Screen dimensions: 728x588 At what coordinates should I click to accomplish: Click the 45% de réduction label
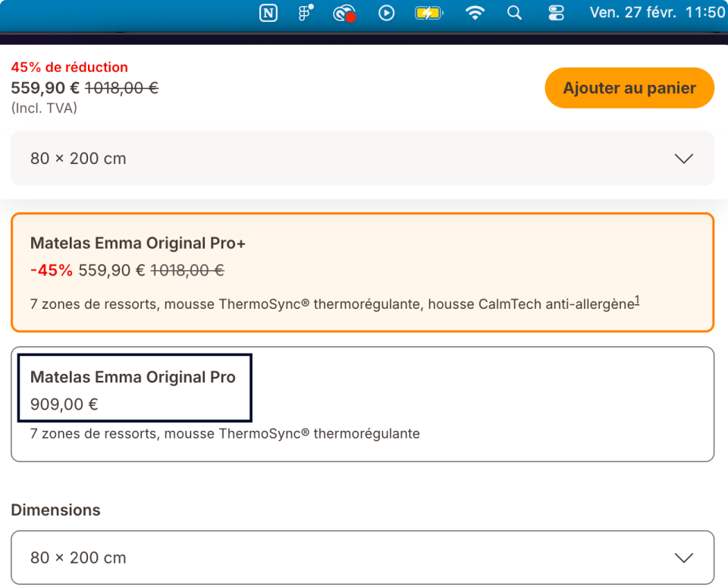[x=70, y=68]
